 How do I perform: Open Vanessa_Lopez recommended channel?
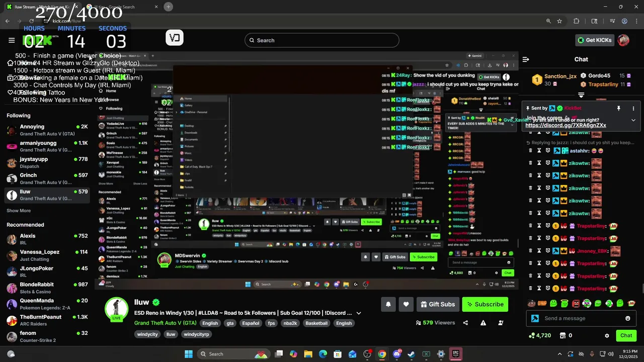click(x=47, y=255)
